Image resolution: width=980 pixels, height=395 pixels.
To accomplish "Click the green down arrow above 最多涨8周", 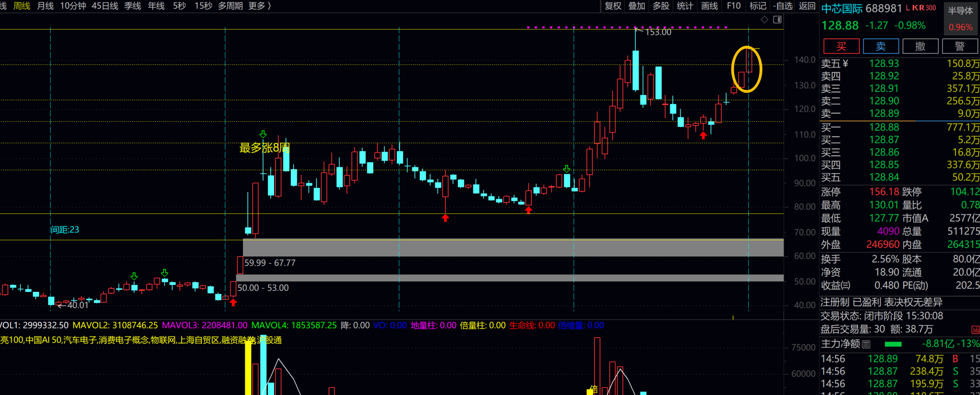I will tap(263, 134).
